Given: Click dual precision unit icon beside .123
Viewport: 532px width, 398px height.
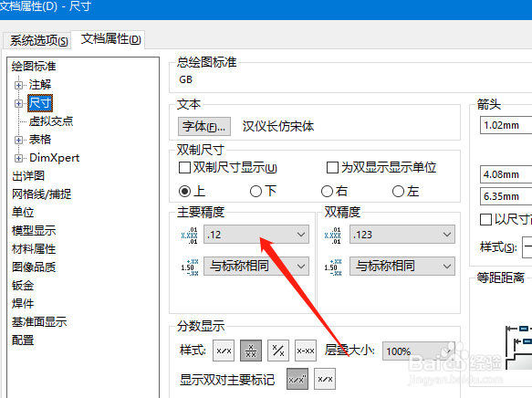Looking at the screenshot, I should tap(332, 236).
